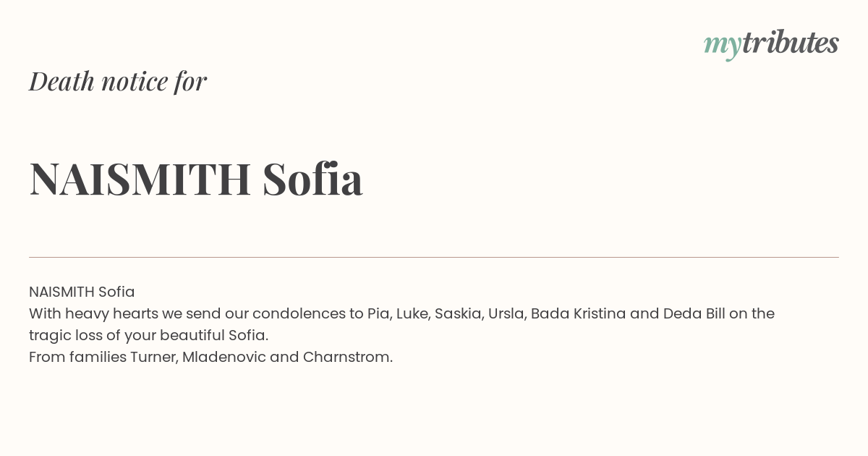This screenshot has height=456, width=868.
Task: Select the small NAISMITH Sofia line
Action: 82,292
